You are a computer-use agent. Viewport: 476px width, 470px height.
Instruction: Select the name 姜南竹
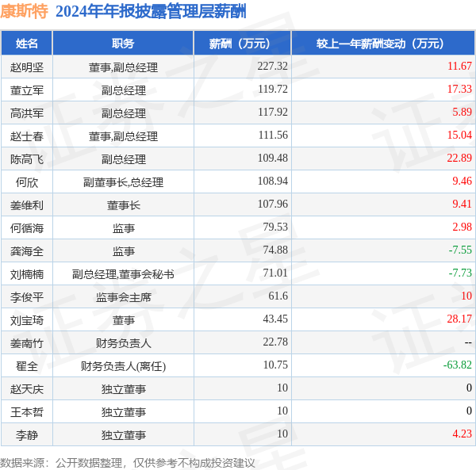click(27, 343)
